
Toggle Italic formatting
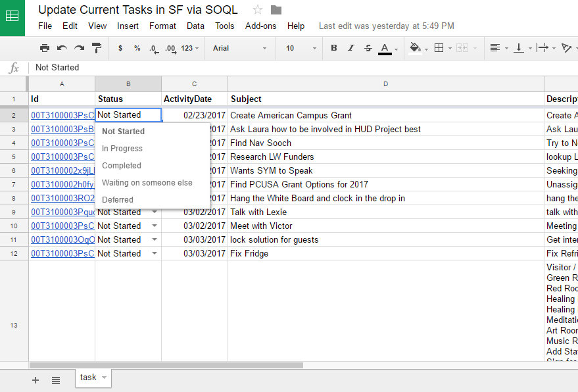pyautogui.click(x=351, y=48)
